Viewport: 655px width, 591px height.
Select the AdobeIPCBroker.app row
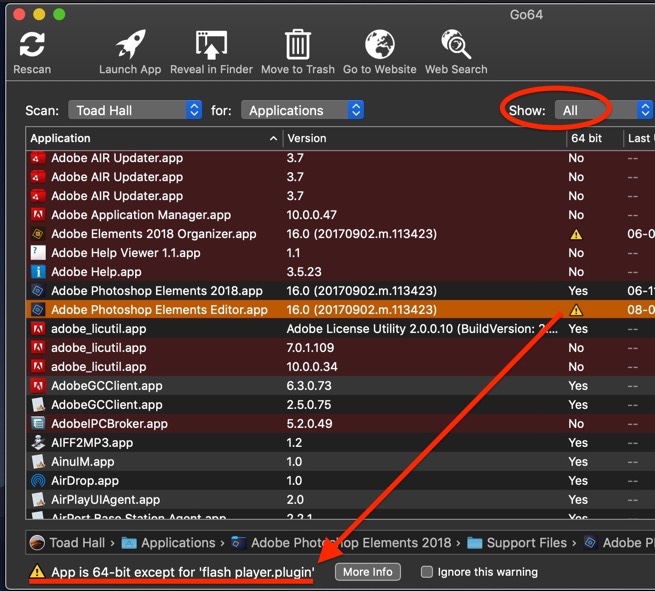coord(340,424)
